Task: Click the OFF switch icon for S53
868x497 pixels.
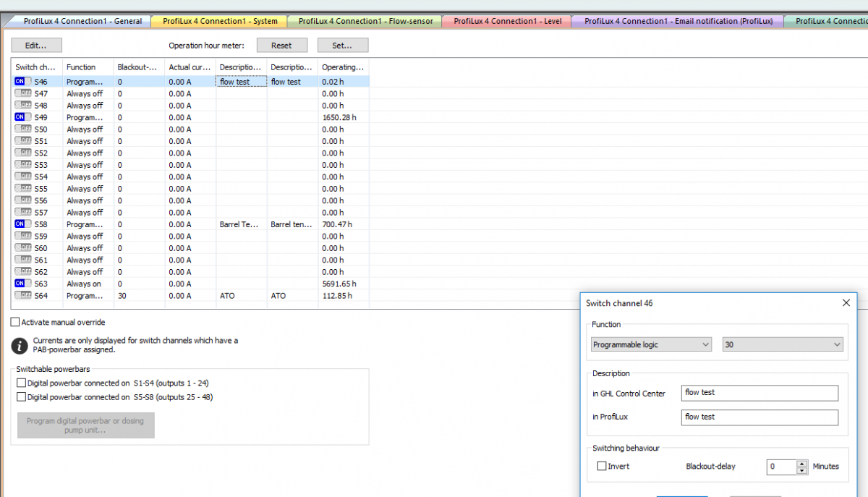Action: (x=23, y=165)
